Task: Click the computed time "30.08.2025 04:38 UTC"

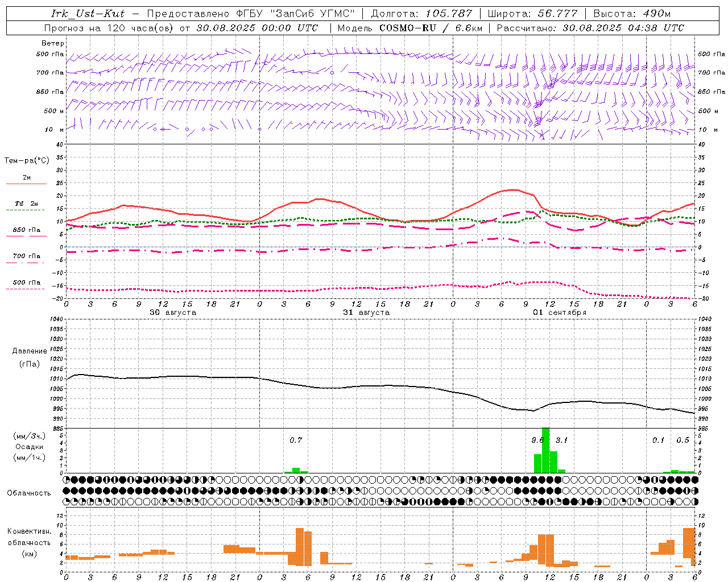Action: pos(623,28)
